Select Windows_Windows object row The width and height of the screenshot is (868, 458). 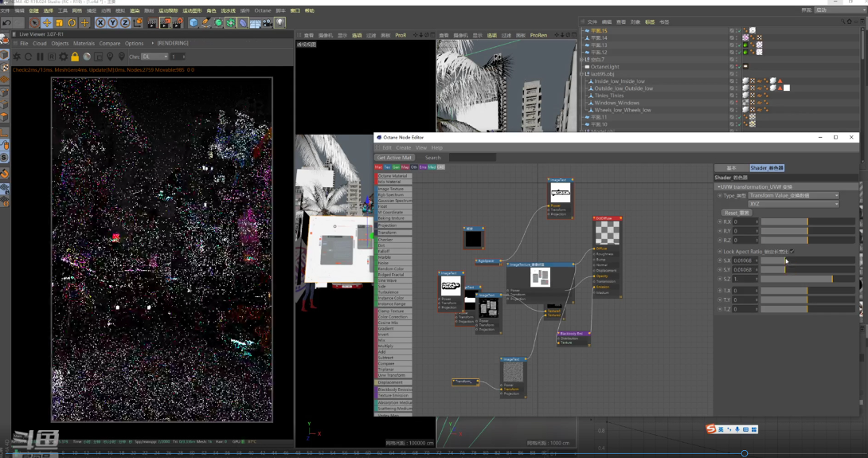click(x=616, y=103)
